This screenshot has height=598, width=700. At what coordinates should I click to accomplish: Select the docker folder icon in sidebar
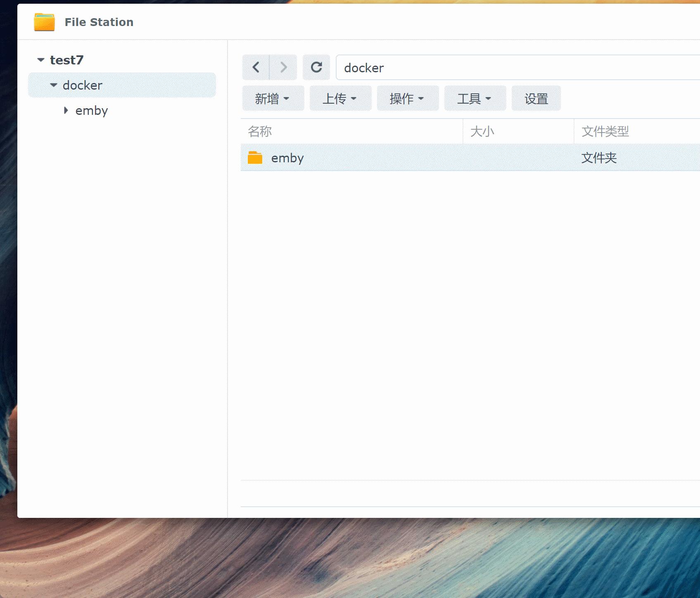click(82, 85)
